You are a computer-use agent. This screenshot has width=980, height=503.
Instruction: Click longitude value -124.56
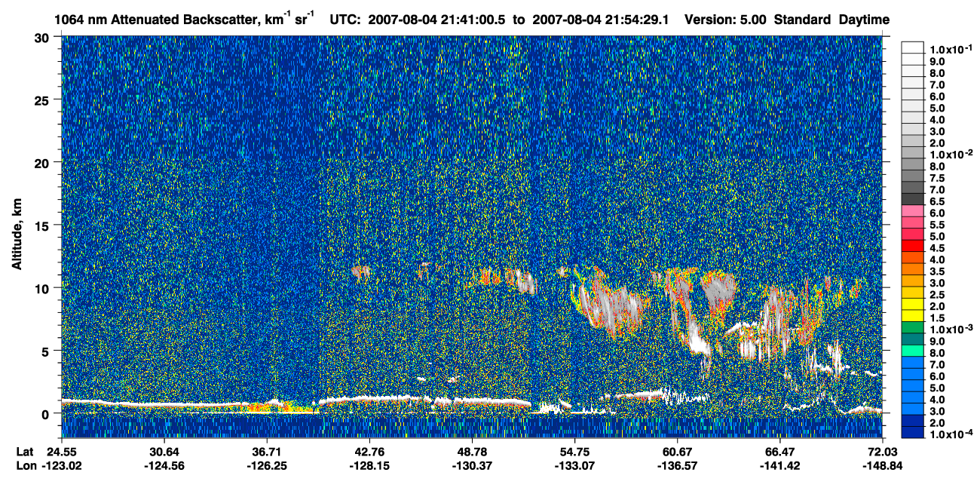164,465
